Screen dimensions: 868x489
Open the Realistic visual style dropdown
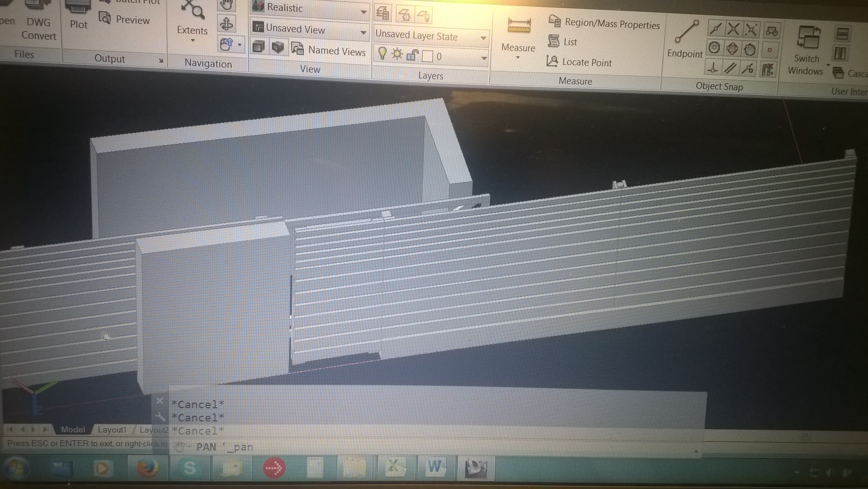pyautogui.click(x=363, y=12)
